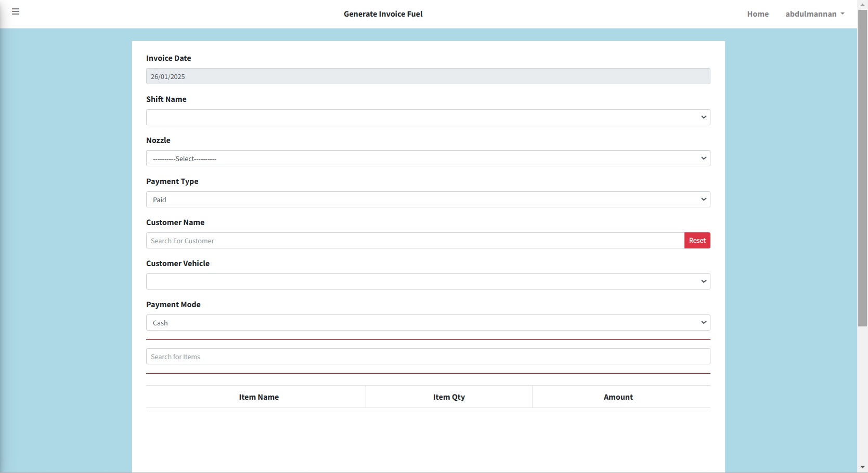Open the Payment Mode dropdown
The width and height of the screenshot is (868, 473).
pos(427,323)
